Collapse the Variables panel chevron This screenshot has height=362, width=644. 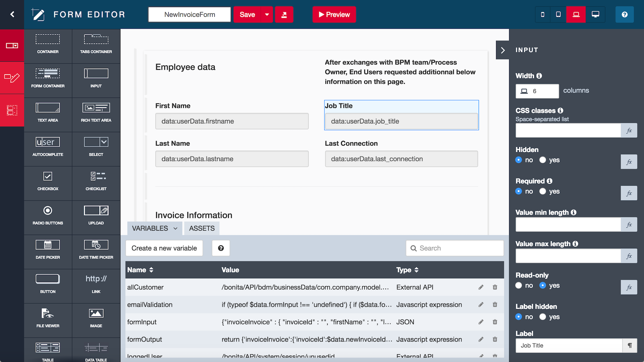coord(175,229)
